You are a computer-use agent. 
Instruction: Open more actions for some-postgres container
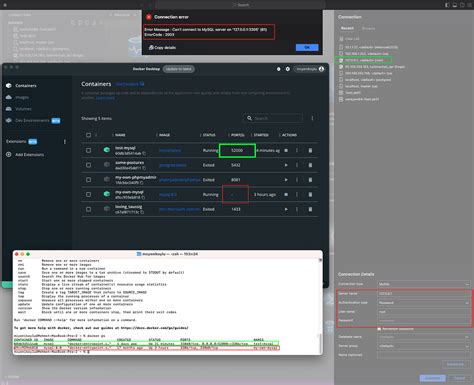[x=297, y=165]
